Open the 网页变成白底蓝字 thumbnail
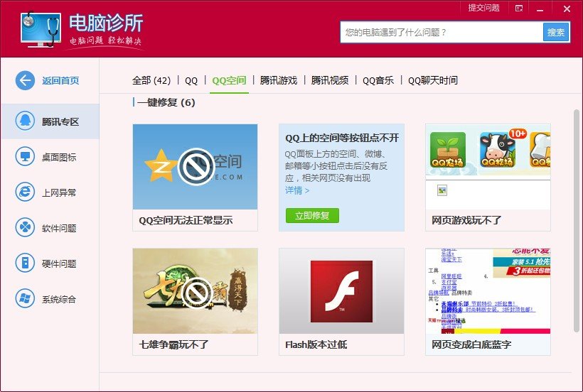 (x=488, y=291)
